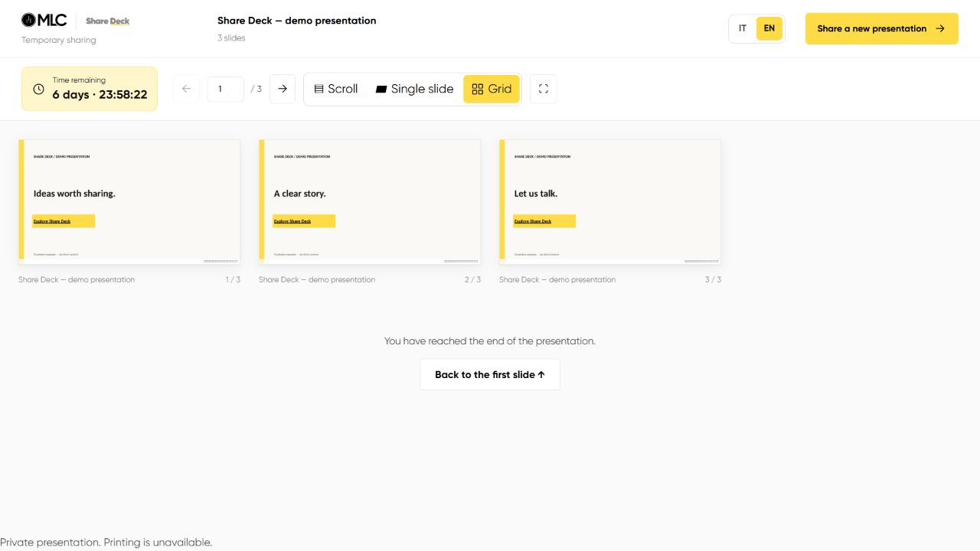The height and width of the screenshot is (551, 980).
Task: Click the Share Deck wordmark
Action: (x=108, y=21)
